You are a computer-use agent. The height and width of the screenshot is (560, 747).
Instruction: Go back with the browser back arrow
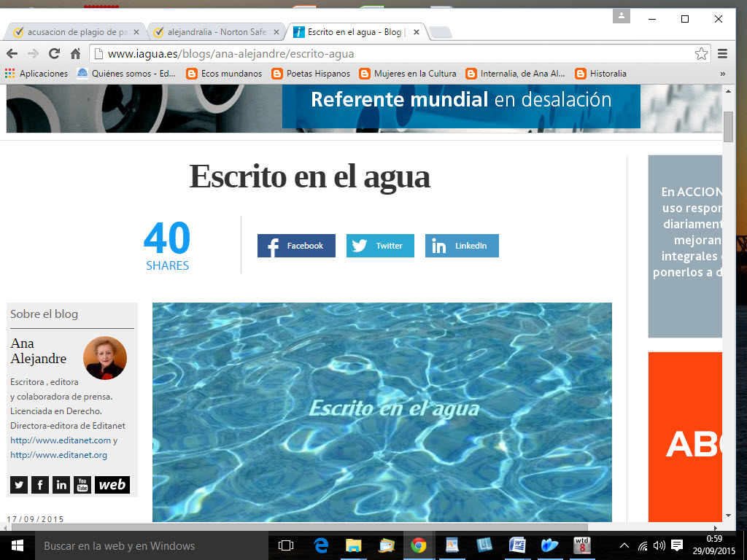[x=12, y=54]
